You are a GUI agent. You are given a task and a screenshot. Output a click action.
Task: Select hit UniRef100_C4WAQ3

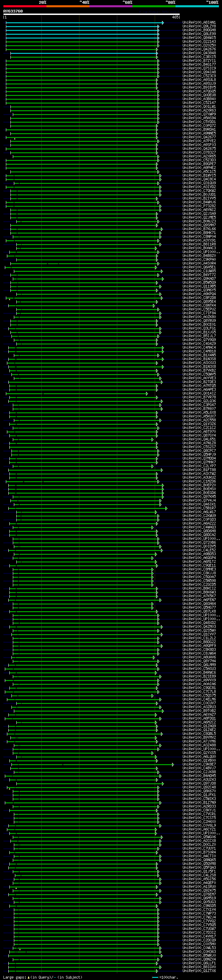(199, 527)
